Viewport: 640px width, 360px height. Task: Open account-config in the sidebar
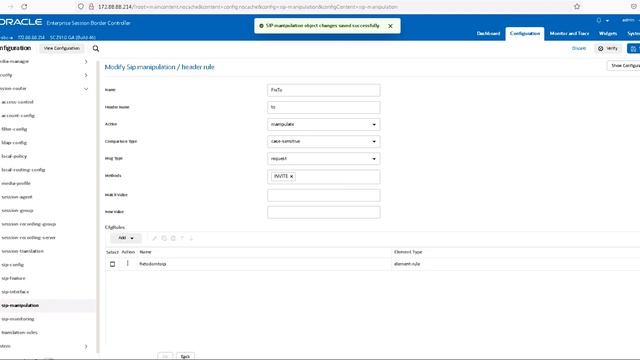18,116
